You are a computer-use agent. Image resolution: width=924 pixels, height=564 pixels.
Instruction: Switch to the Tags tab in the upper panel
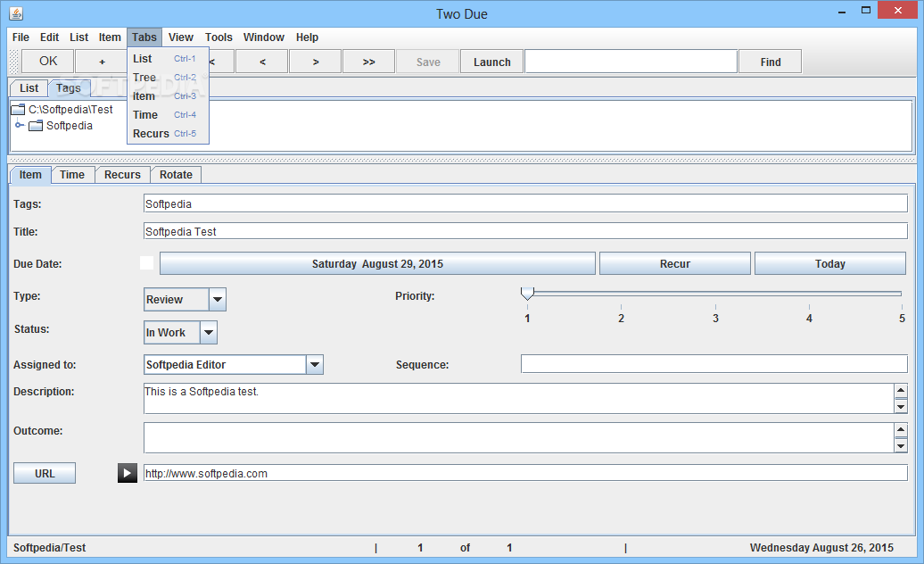(x=69, y=87)
